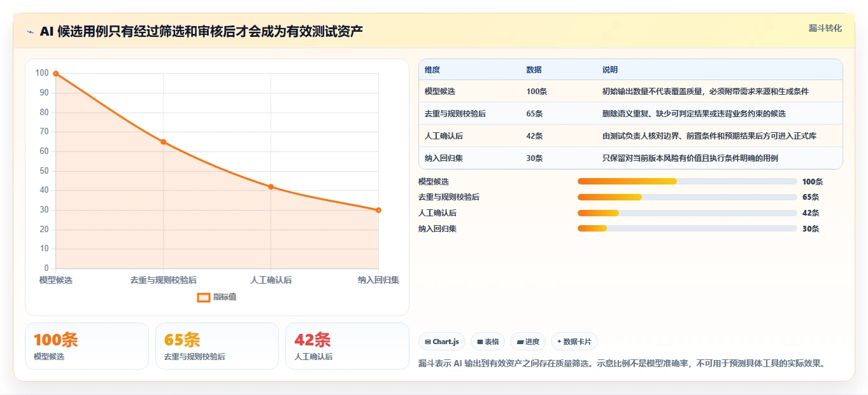Click the icon inside the 表格 chip
Screen dimensions: 868x395
(x=480, y=342)
